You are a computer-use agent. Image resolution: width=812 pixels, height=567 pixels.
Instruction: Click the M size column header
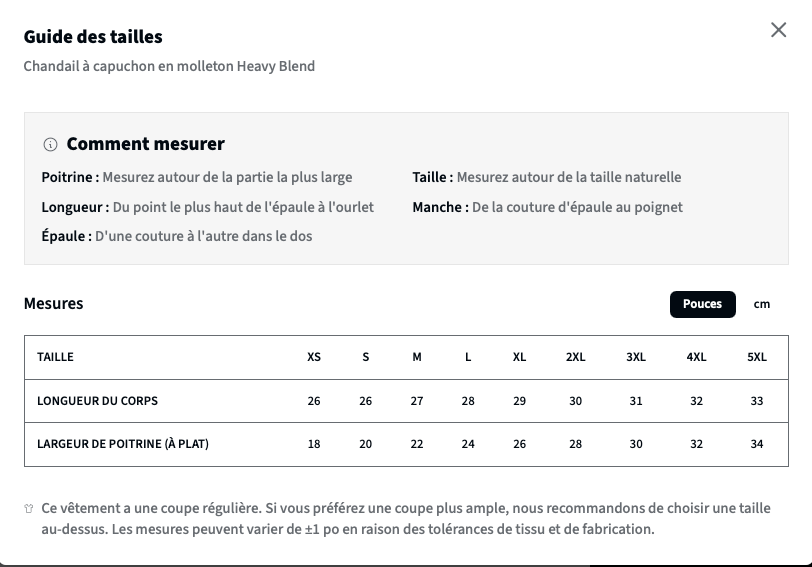pos(417,357)
